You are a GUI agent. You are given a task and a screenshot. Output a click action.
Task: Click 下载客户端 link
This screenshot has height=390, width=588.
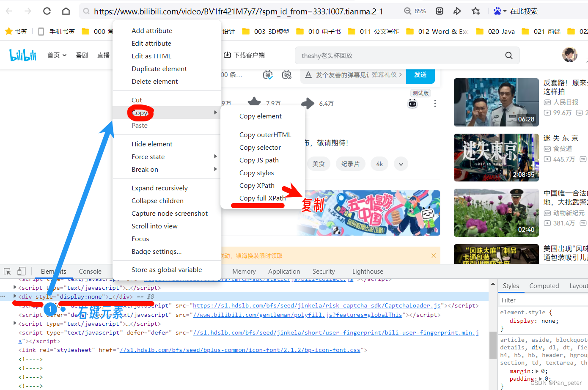click(244, 55)
